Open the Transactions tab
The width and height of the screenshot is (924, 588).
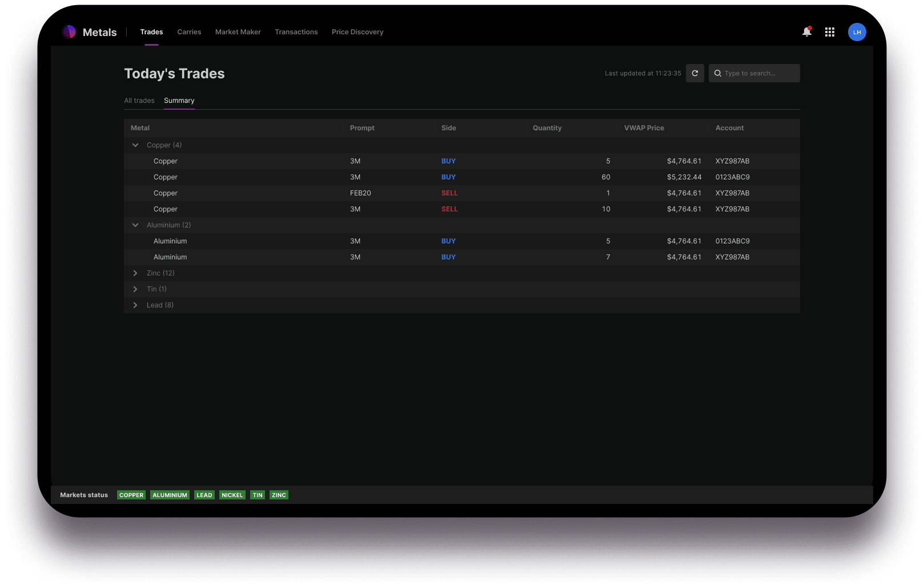(x=296, y=32)
